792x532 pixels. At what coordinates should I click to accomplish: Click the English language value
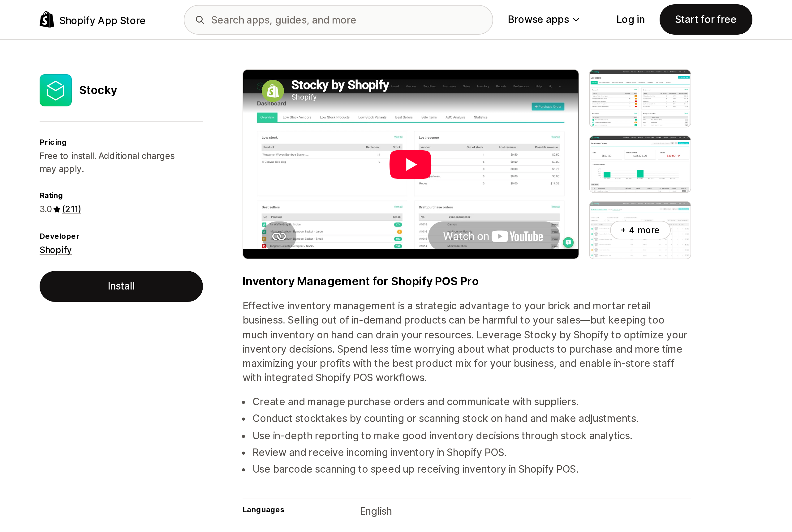tap(376, 511)
